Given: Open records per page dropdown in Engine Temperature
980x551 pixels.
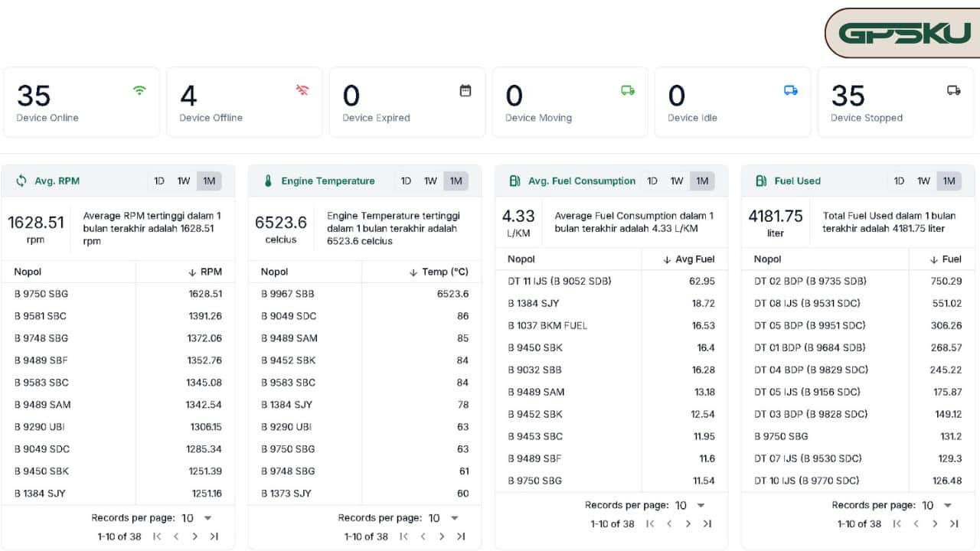Looking at the screenshot, I should [x=445, y=518].
